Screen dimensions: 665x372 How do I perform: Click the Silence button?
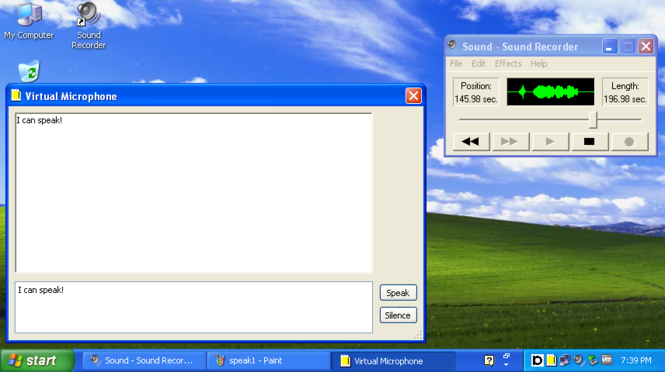click(x=398, y=315)
